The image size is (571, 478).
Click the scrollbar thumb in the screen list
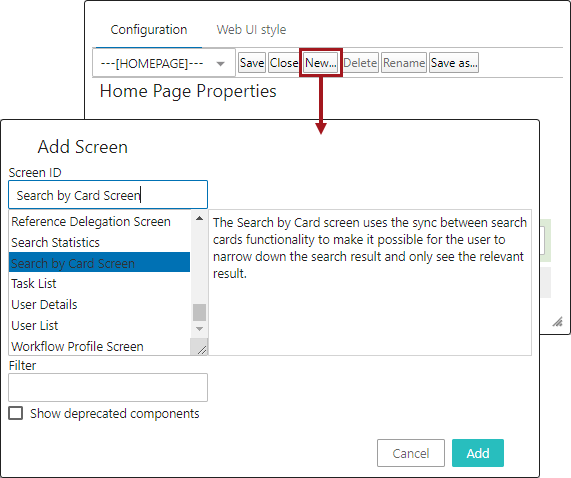click(x=199, y=312)
